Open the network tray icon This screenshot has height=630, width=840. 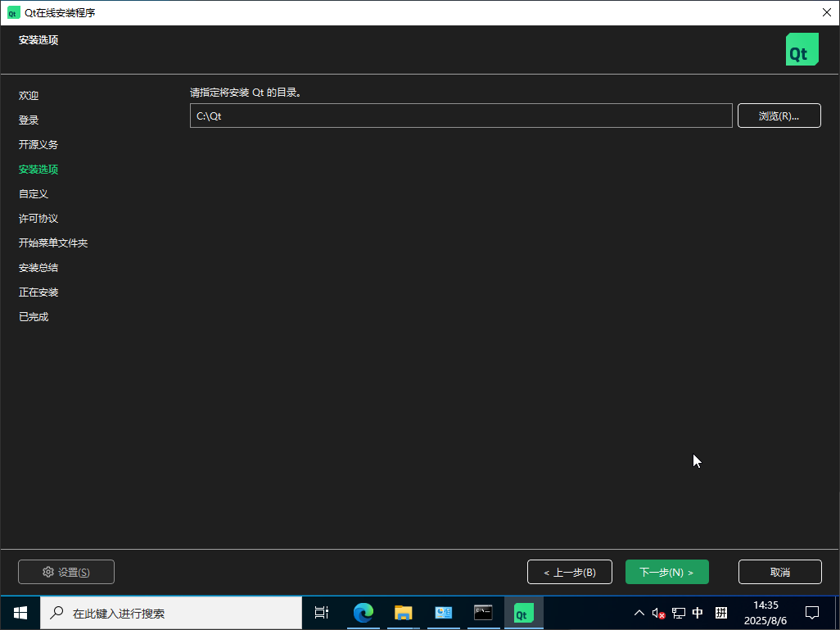678,612
